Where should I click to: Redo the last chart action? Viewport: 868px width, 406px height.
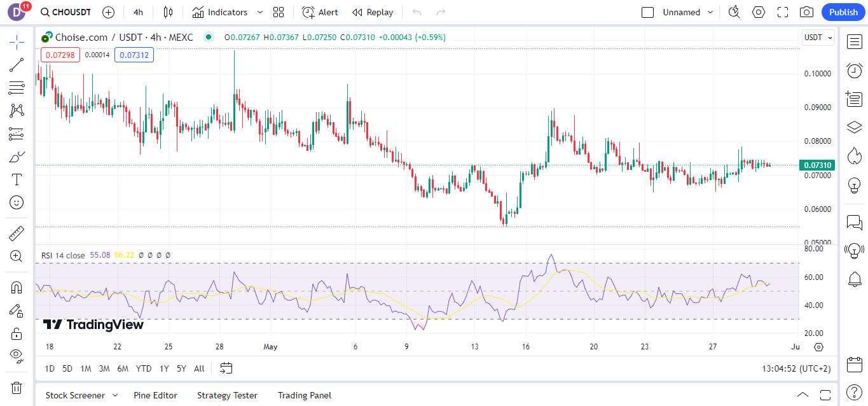pyautogui.click(x=441, y=12)
